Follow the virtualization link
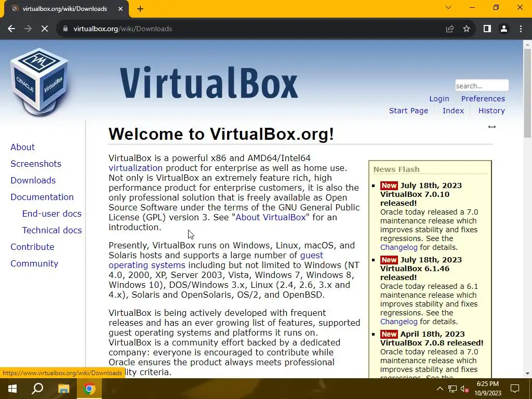 tap(136, 168)
